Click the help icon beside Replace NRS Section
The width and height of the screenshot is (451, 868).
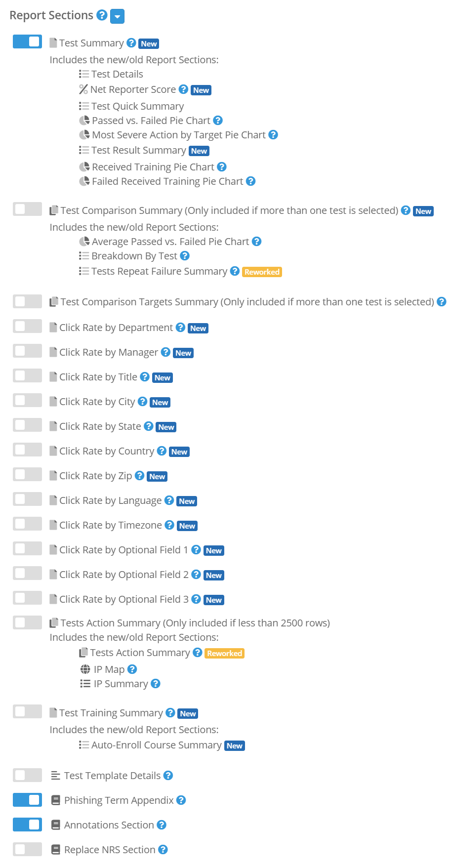tap(163, 850)
